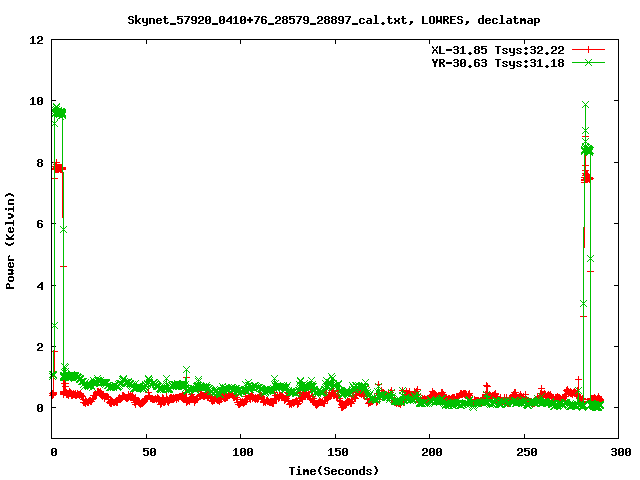Click the x-axis tick label 250

tap(527, 452)
